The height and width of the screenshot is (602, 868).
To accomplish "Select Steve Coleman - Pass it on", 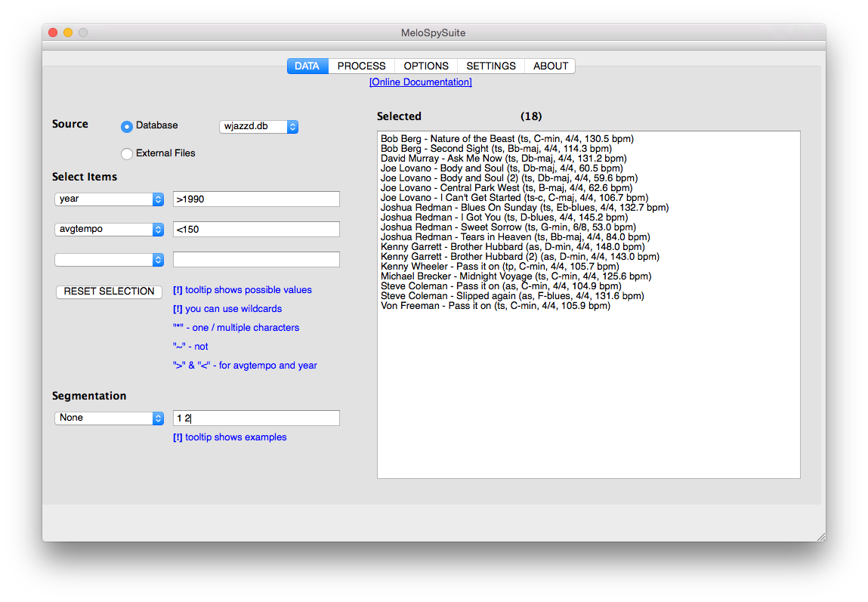I will 501,286.
